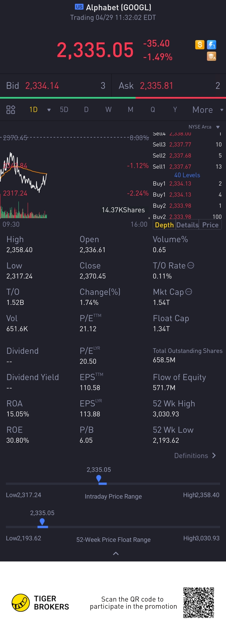
Task: Select the W weekly chart period
Action: coord(108,109)
